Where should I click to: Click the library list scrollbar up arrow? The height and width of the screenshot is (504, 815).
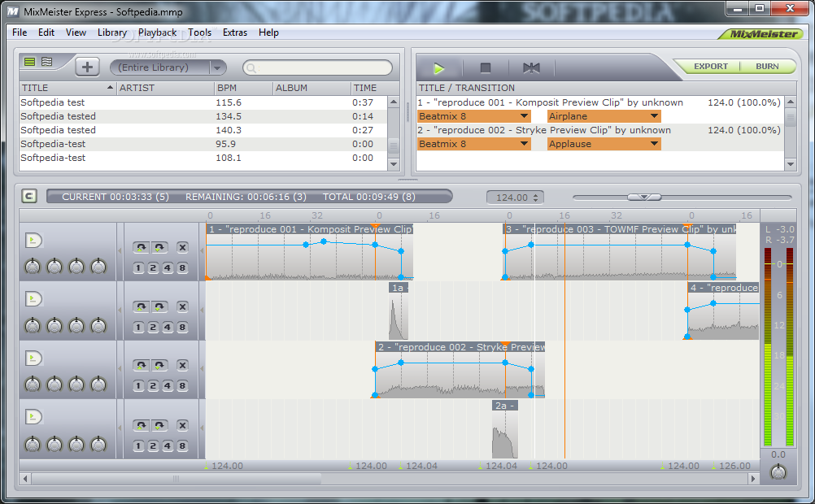(394, 102)
